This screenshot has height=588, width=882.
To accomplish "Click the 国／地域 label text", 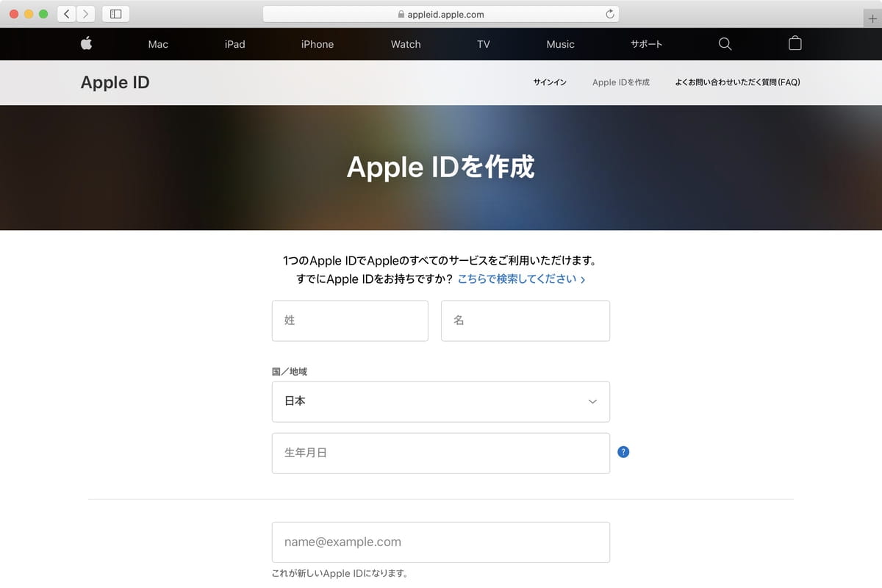I will point(290,372).
